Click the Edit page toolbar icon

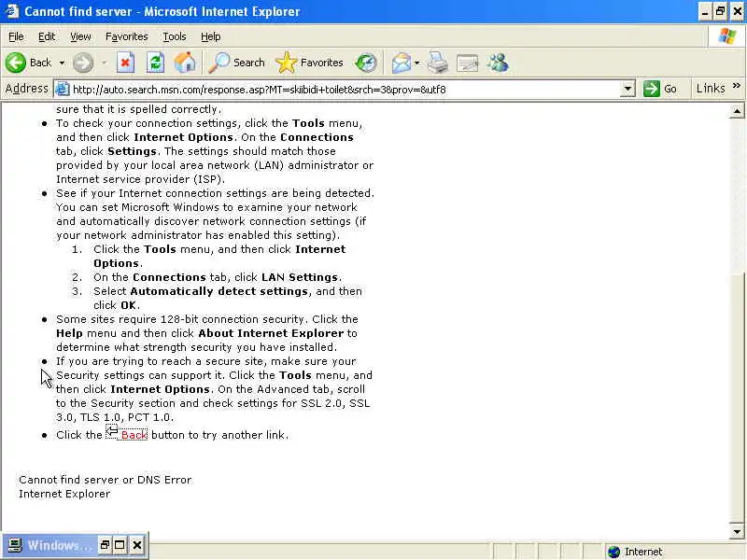tap(468, 63)
